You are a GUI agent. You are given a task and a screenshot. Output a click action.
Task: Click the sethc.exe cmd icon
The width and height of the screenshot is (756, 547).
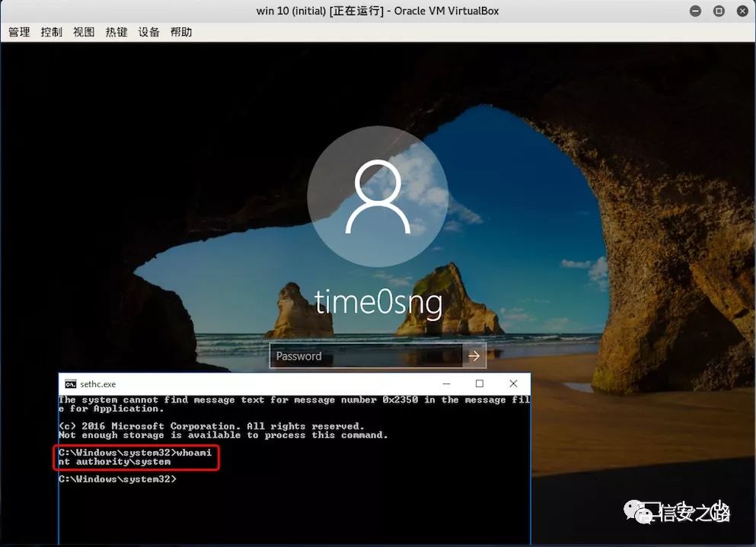pos(71,384)
